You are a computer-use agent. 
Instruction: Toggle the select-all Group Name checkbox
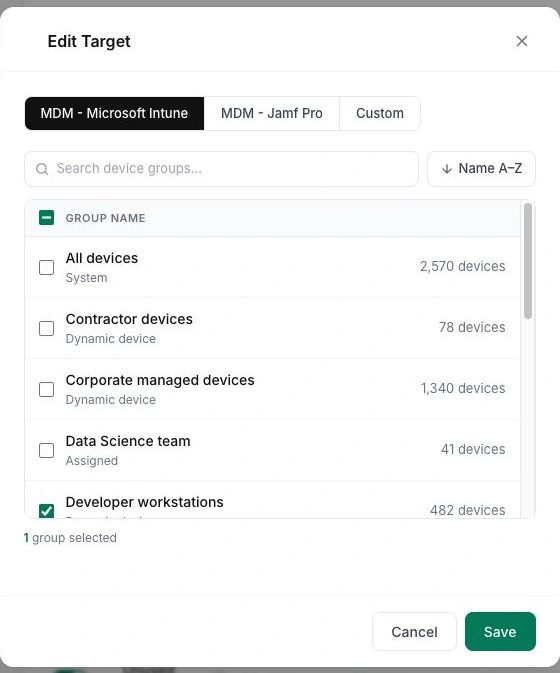click(46, 218)
